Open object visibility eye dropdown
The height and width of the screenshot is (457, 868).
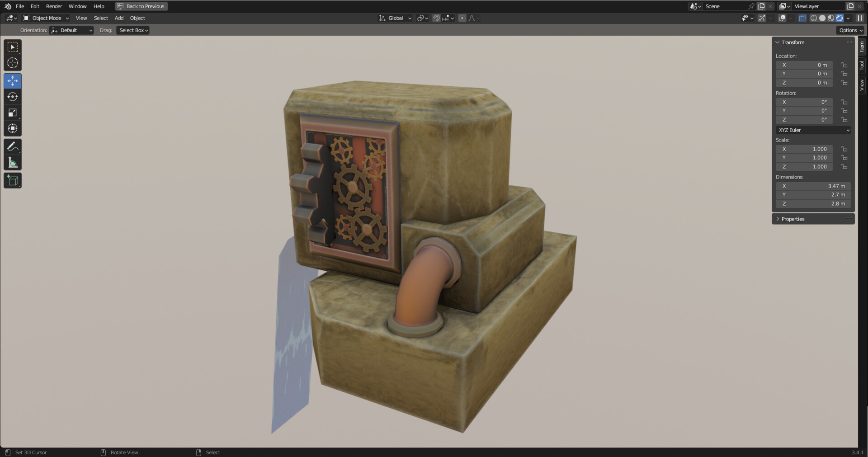[x=748, y=18]
